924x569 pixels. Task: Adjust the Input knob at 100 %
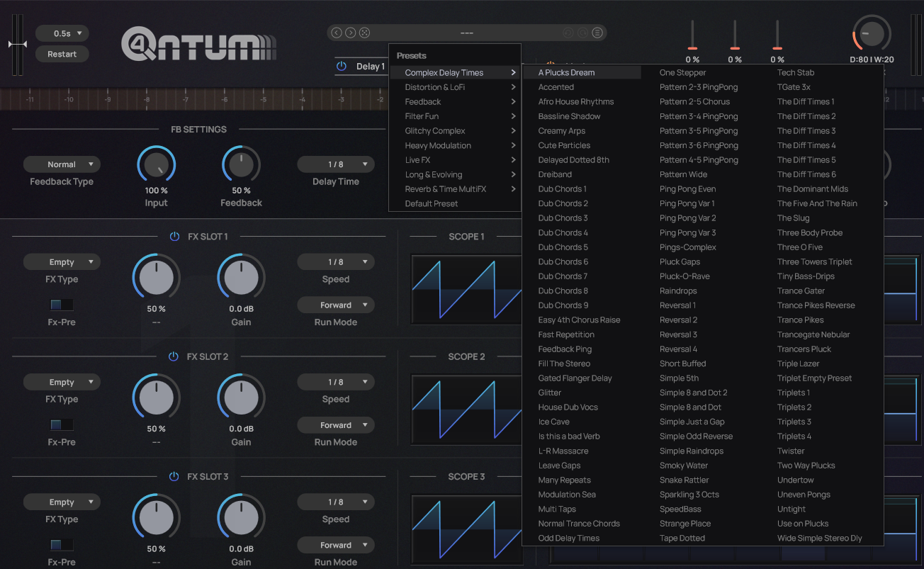(x=156, y=164)
